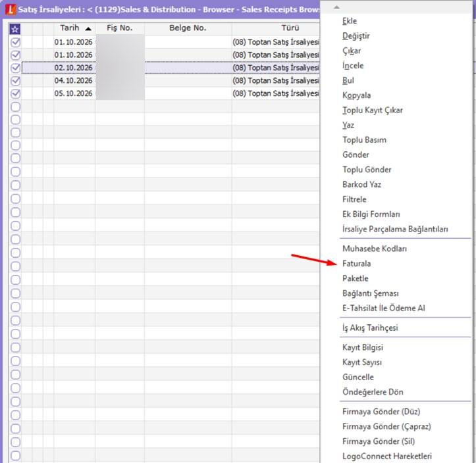Image resolution: width=476 pixels, height=463 pixels.
Task: Click the Fiş No. column header
Action: [120, 28]
